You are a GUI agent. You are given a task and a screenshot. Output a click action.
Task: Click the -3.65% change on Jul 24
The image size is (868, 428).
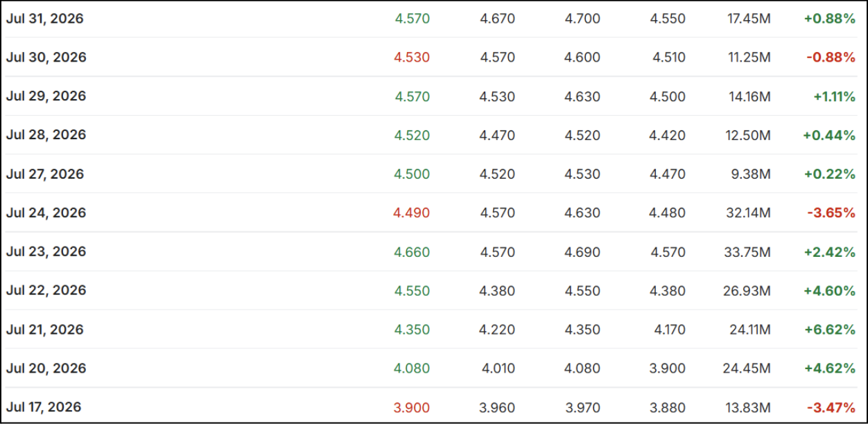point(831,213)
